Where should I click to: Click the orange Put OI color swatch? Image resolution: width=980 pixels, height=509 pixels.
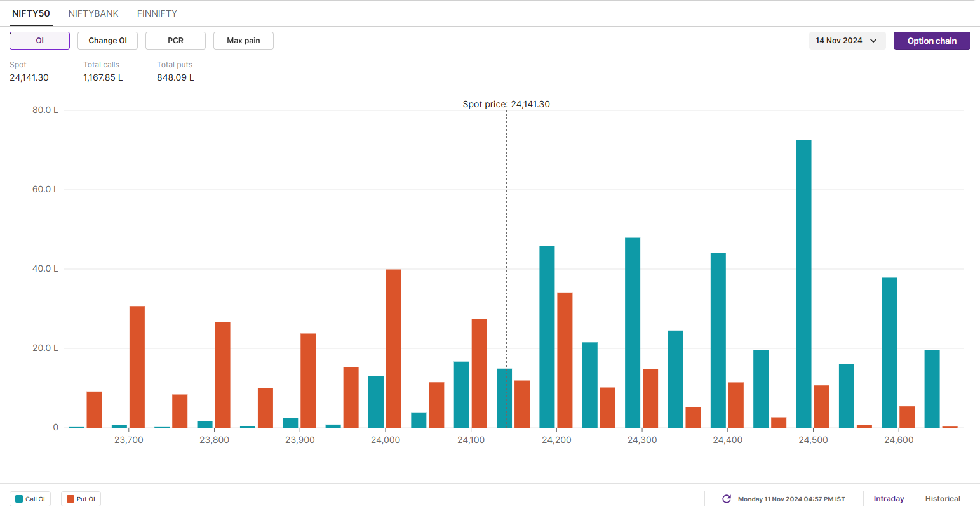[x=70, y=499]
